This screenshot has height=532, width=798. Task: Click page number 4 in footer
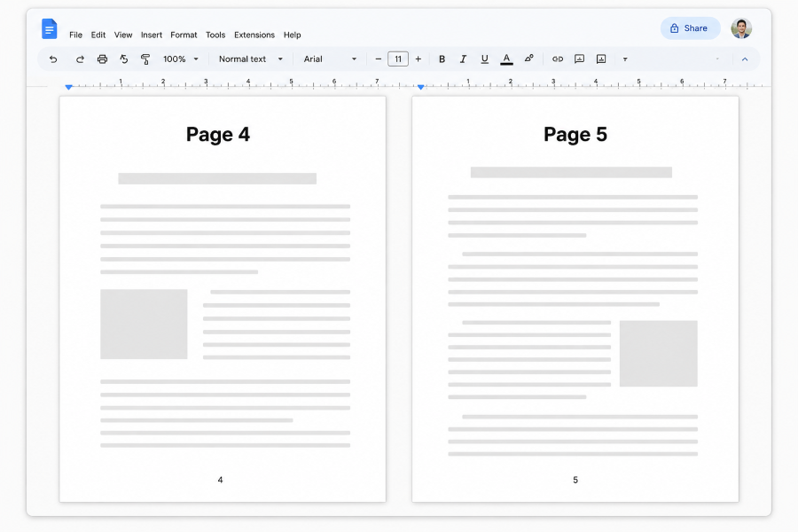tap(220, 480)
